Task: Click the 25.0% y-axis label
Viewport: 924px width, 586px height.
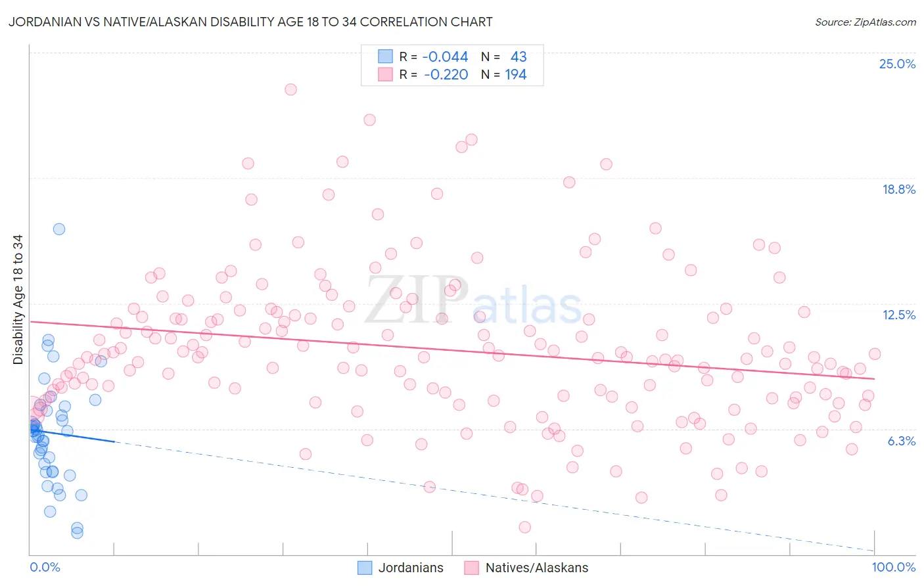Action: 897,64
